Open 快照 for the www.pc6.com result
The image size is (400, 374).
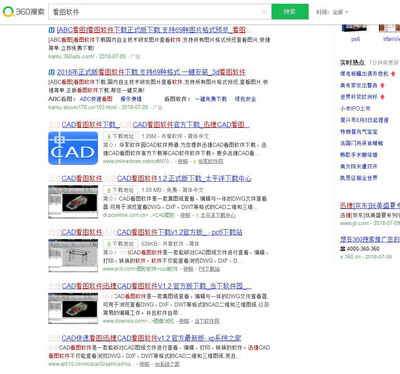click(x=188, y=269)
